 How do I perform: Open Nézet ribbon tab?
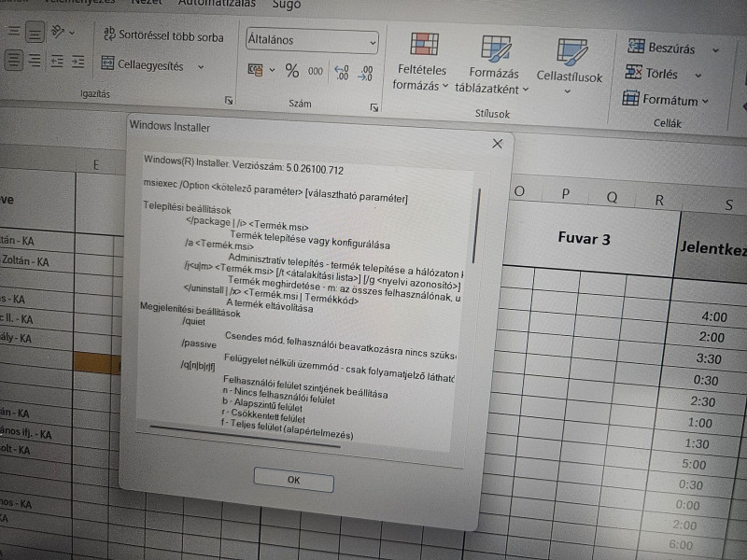coord(147,2)
